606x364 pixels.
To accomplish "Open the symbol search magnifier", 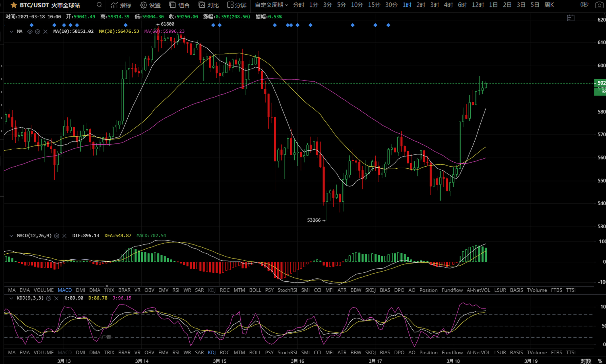I will pos(99,5).
